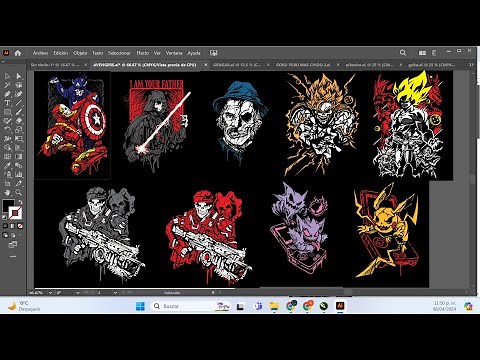The image size is (480, 360).
Task: Open the Edit Toolbar ellipsis
Action: tap(13, 257)
